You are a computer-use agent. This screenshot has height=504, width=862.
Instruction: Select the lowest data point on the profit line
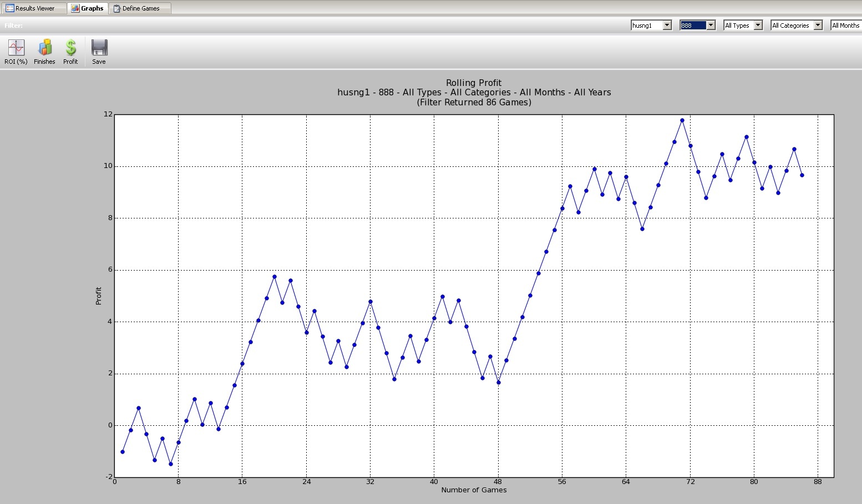[x=171, y=464]
